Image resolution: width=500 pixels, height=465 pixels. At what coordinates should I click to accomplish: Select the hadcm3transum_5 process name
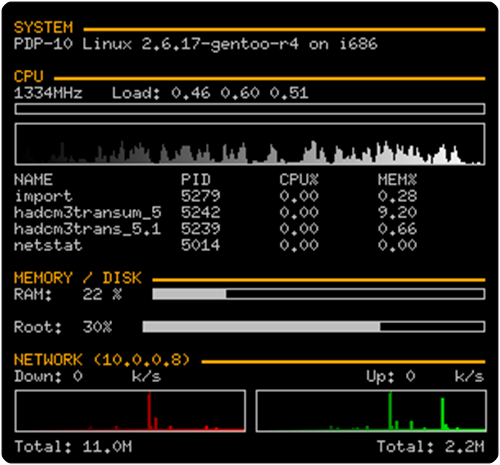[88, 213]
